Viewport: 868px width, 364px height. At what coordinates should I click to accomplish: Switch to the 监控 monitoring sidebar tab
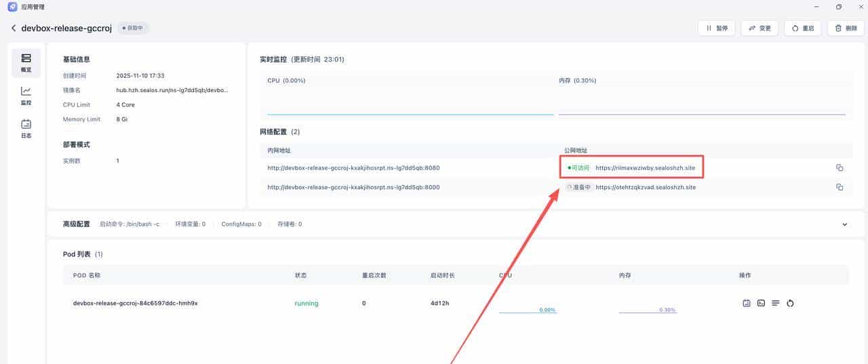[x=26, y=96]
